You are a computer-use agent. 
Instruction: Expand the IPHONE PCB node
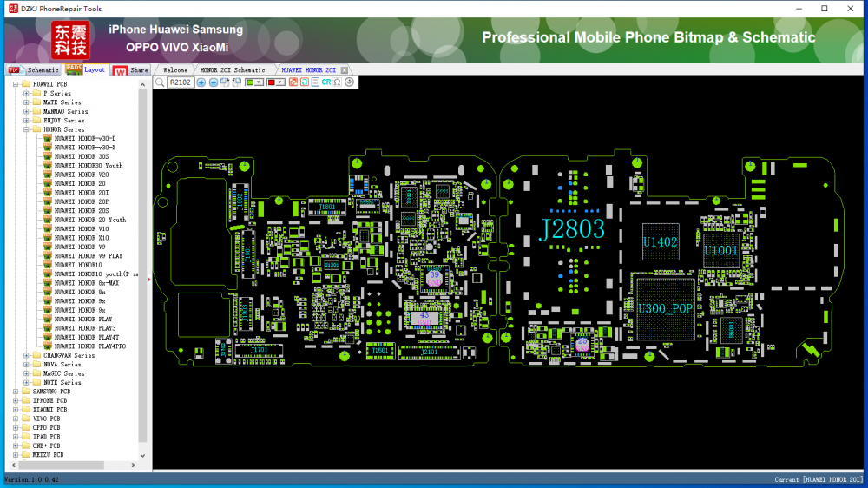click(x=16, y=400)
